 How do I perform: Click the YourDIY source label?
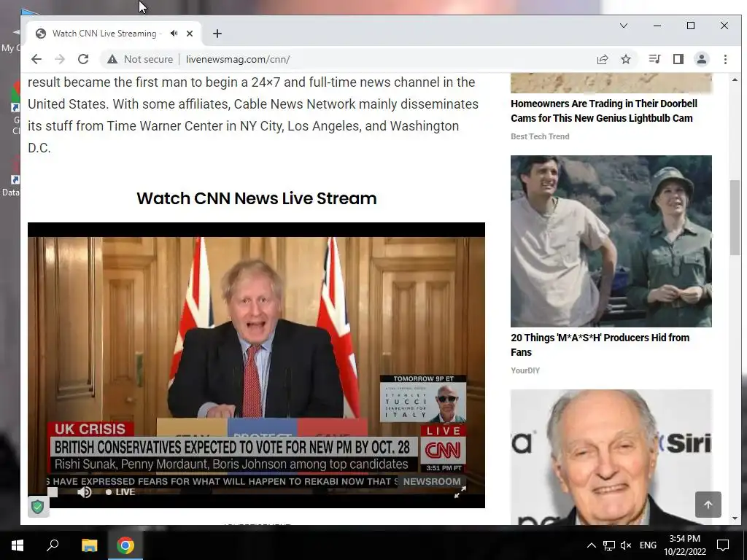click(x=525, y=370)
